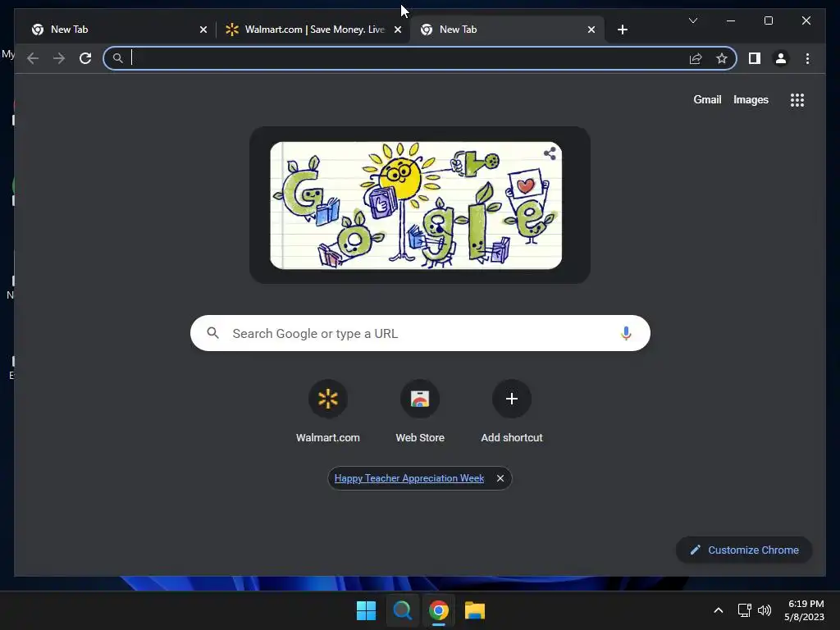
Task: Close the active New Tab
Action: click(591, 30)
